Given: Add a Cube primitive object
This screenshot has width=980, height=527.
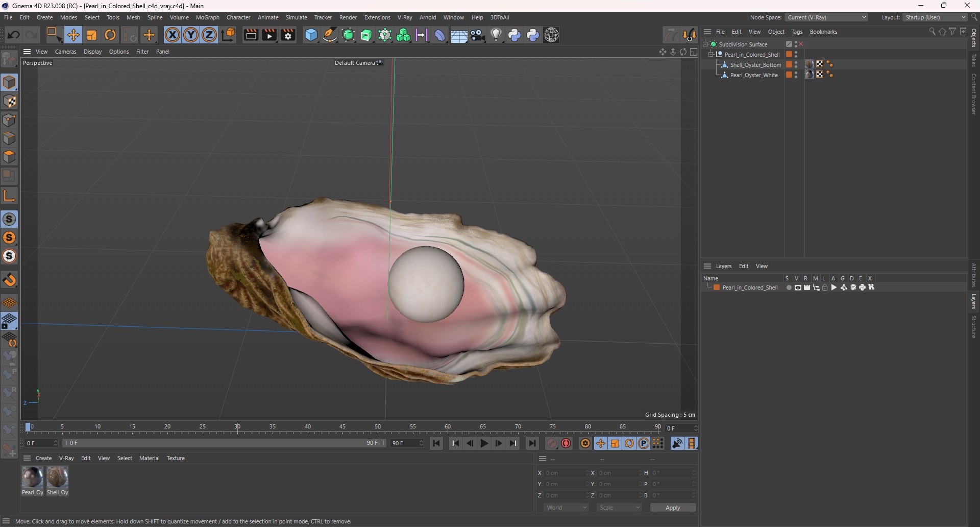Looking at the screenshot, I should 311,35.
